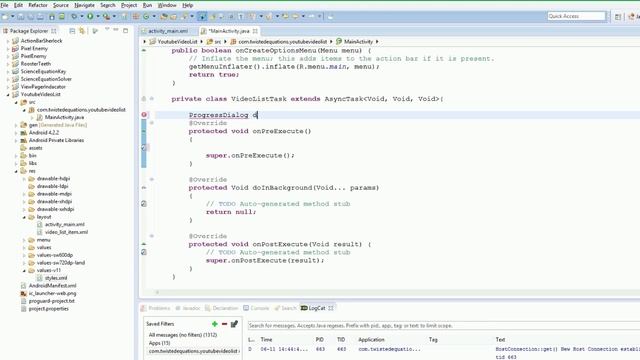Viewport: 640px width, 360px height.
Task: Open Package Explorer View Menu dropdown triangle
Action: [107, 30]
